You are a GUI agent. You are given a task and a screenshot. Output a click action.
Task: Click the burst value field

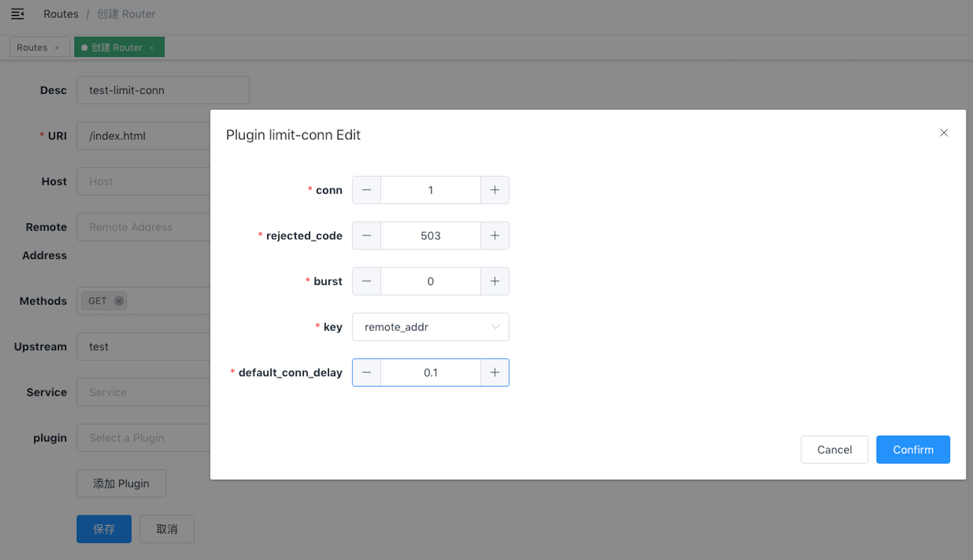pos(430,281)
